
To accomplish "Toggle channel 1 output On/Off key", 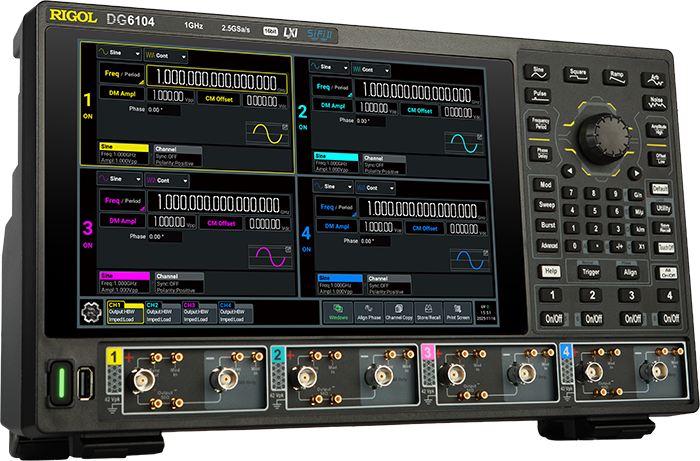I will (550, 318).
